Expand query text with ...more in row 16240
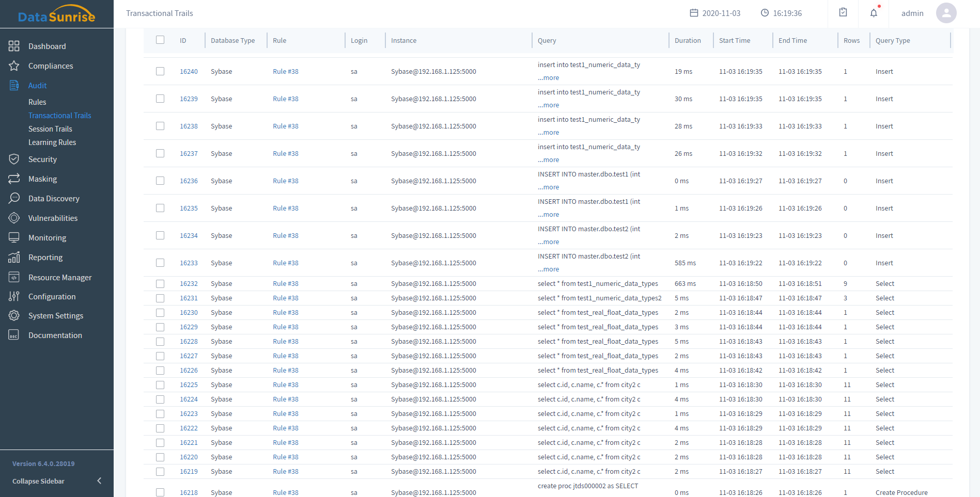 [548, 78]
